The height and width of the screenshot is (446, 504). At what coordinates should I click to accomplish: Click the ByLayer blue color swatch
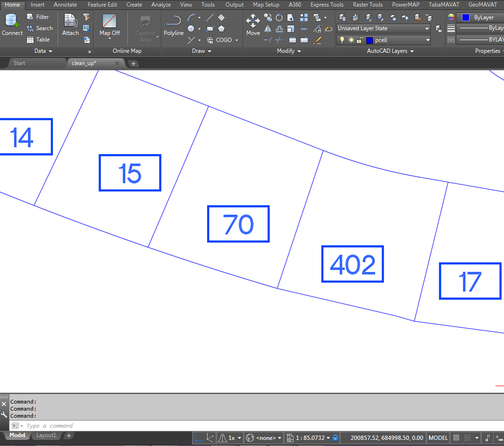coord(465,17)
